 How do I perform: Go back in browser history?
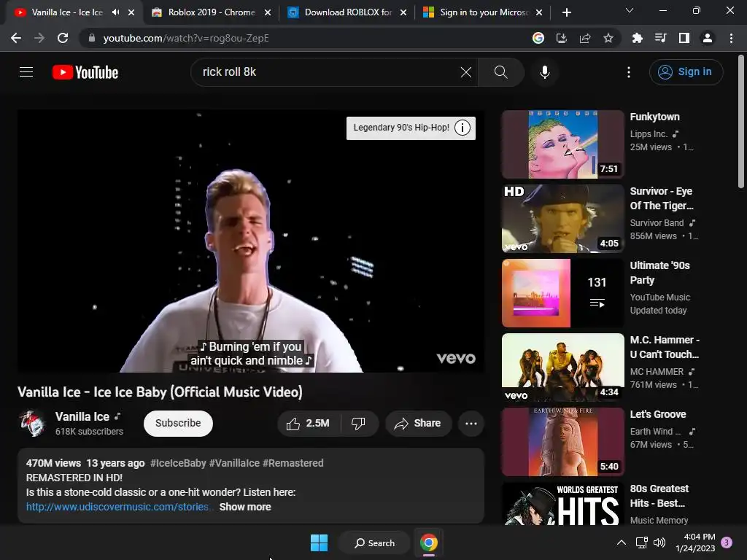pyautogui.click(x=16, y=38)
